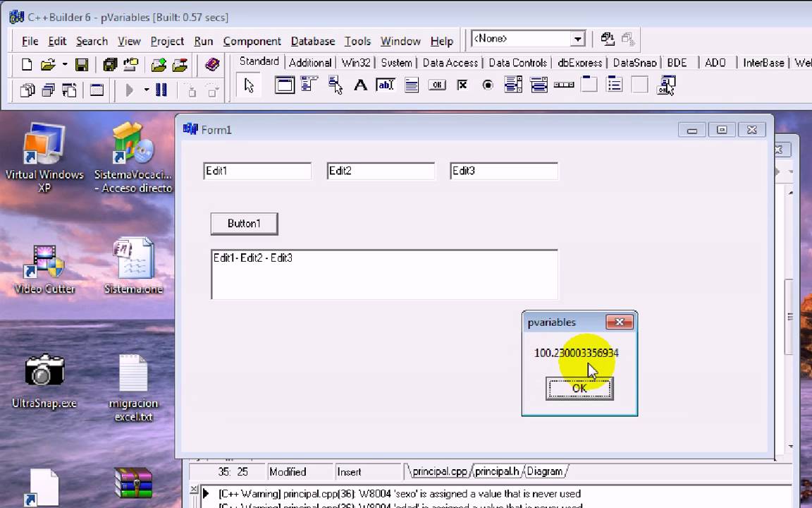Switch to the ADO palette tab
812x508 pixels.
715,63
